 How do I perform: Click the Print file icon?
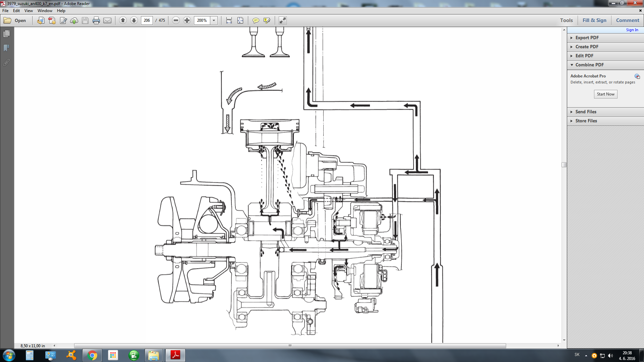[96, 20]
